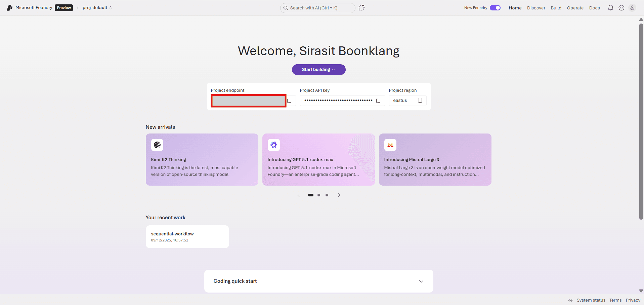Click the Preview badge
644x305 pixels.
click(64, 8)
